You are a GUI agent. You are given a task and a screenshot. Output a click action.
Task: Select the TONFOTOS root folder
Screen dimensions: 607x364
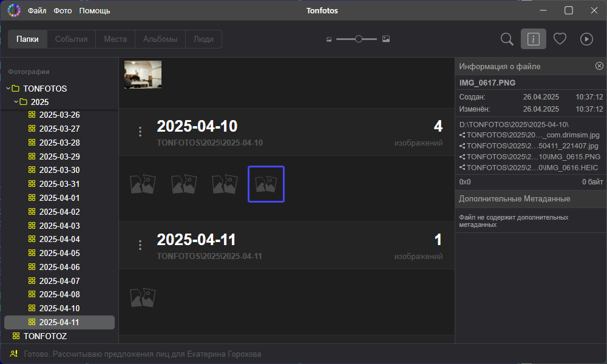pos(45,89)
